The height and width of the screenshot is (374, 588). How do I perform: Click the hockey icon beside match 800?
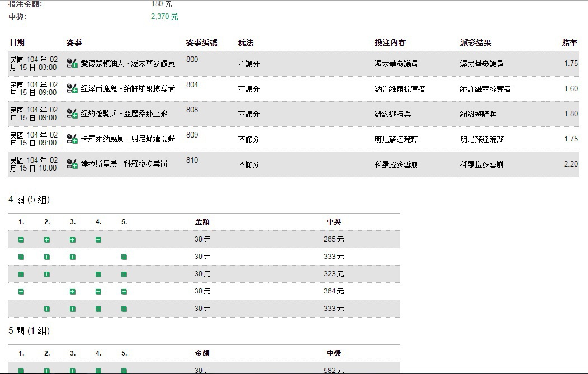[x=72, y=63]
